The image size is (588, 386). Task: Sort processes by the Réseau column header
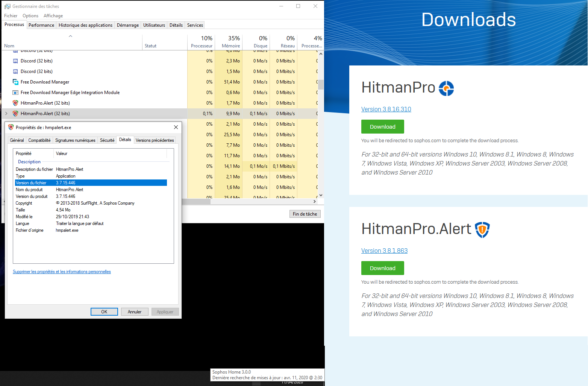coord(283,42)
